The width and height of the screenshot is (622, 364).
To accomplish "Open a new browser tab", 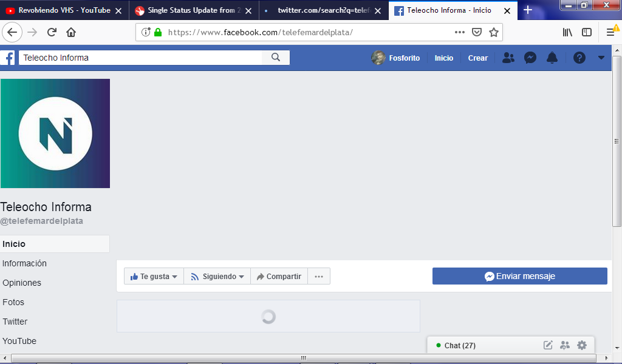I will (528, 10).
